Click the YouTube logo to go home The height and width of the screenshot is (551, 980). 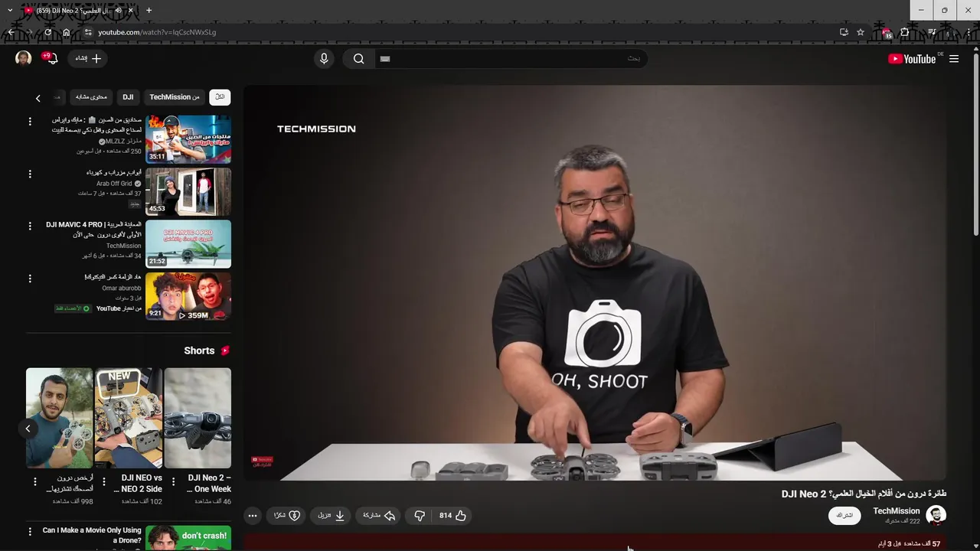click(912, 59)
